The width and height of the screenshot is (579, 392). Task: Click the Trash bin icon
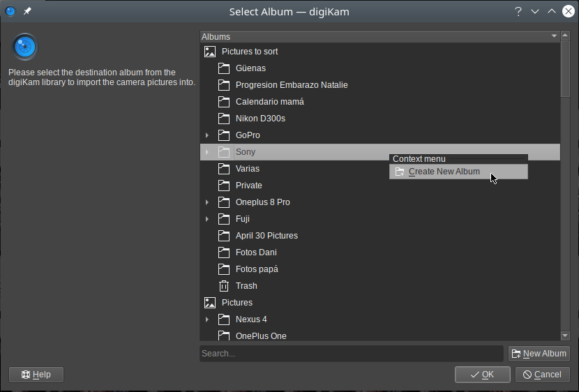(x=224, y=286)
